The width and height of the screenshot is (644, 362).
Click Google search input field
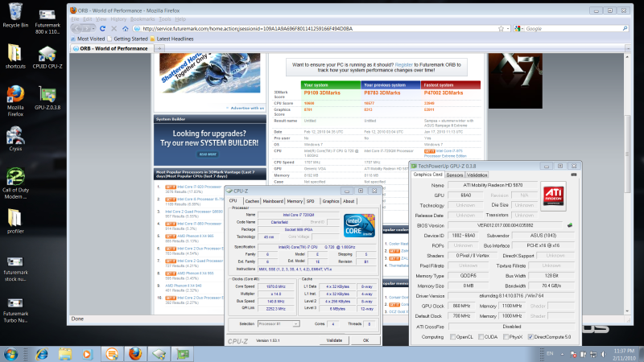[572, 29]
